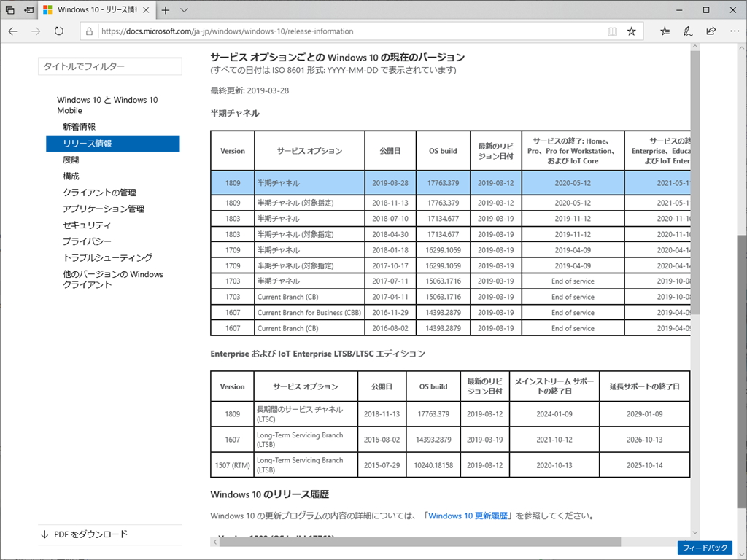Share this page using the share icon
Viewport: 747px width, 560px height.
pyautogui.click(x=710, y=31)
